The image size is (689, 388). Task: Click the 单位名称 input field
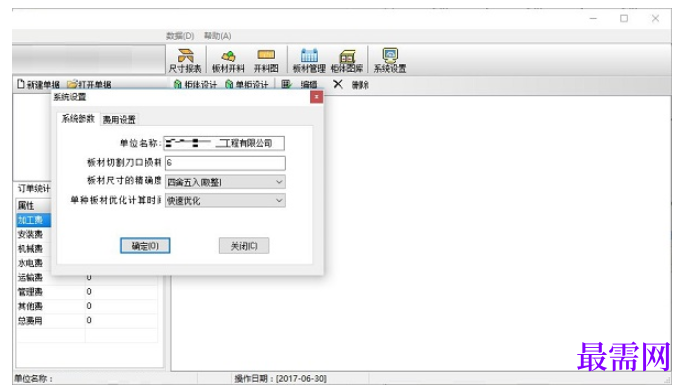point(224,143)
